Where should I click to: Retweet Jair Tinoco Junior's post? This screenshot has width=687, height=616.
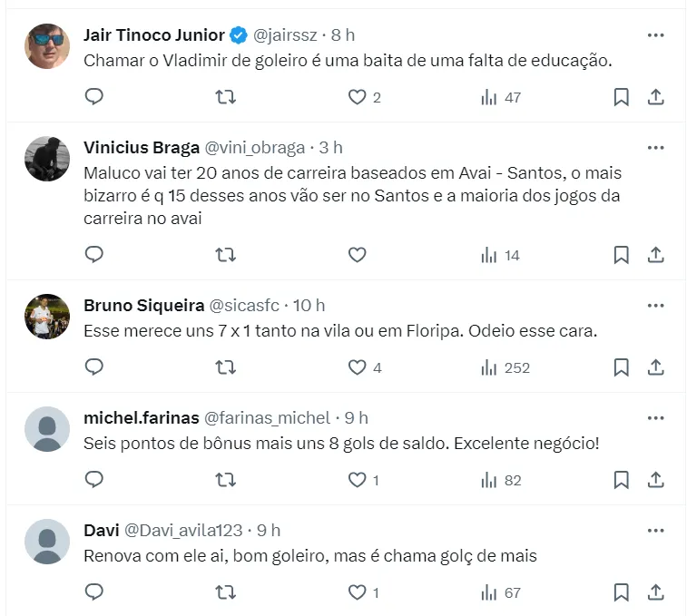click(x=225, y=97)
